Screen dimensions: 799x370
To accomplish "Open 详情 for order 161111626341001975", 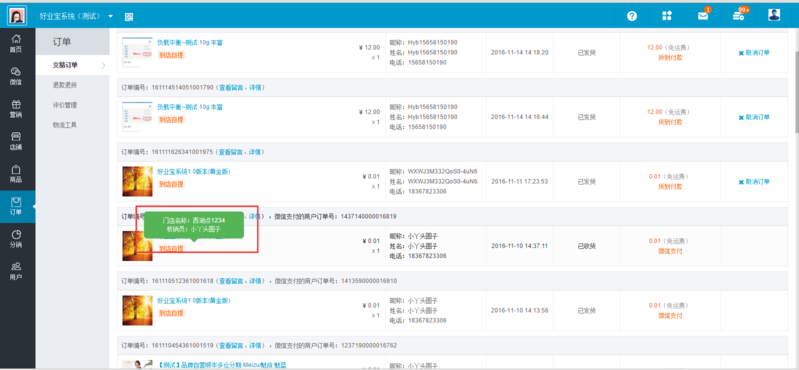I will (255, 152).
